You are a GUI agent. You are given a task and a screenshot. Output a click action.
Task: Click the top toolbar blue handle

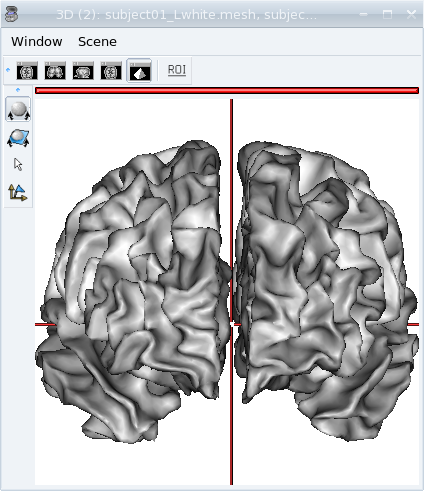click(x=8, y=70)
